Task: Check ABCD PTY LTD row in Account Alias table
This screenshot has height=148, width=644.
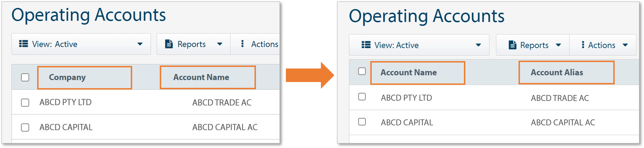Action: 362,97
